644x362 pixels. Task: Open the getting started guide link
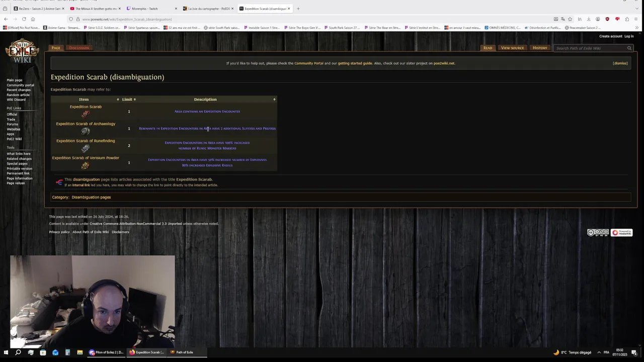click(x=355, y=63)
